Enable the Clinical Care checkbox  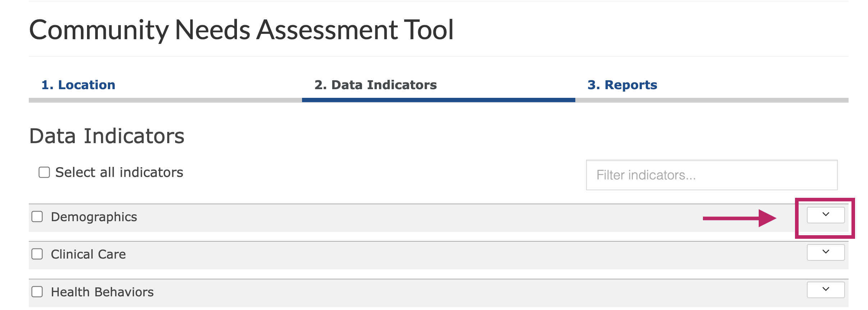click(37, 254)
